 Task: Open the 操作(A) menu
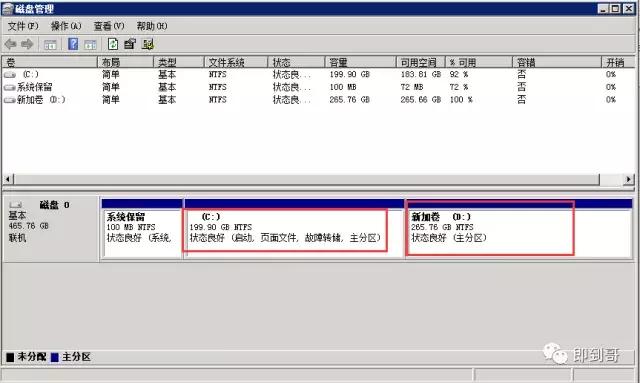pyautogui.click(x=66, y=26)
